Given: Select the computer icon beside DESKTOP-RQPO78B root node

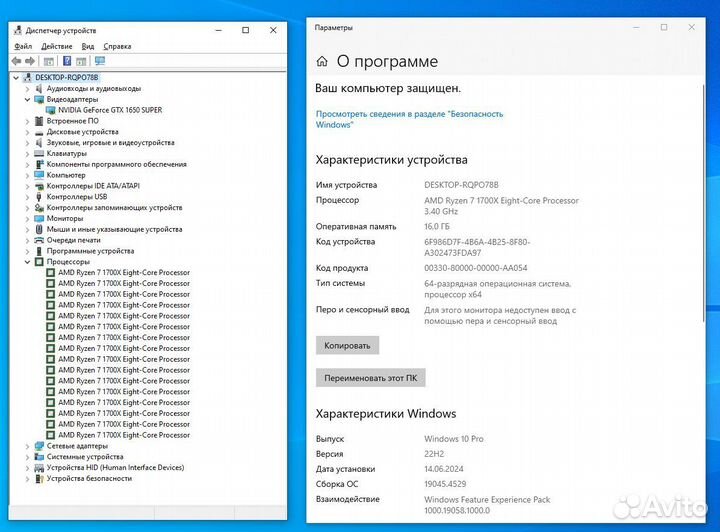Looking at the screenshot, I should pyautogui.click(x=28, y=77).
